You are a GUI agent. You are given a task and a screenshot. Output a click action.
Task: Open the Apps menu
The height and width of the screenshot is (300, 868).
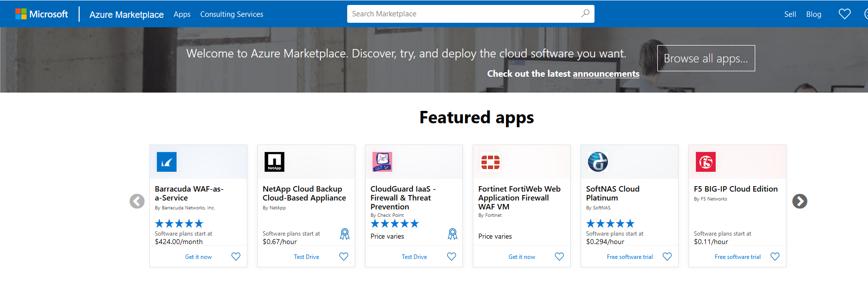pos(182,14)
